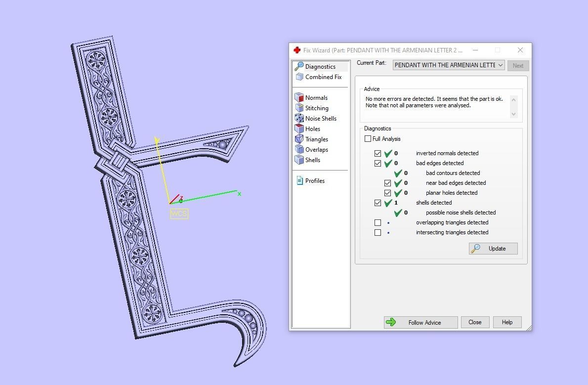Click 'possible noise shells detected' text
Viewport: 588px width, 385px height.
(x=461, y=213)
